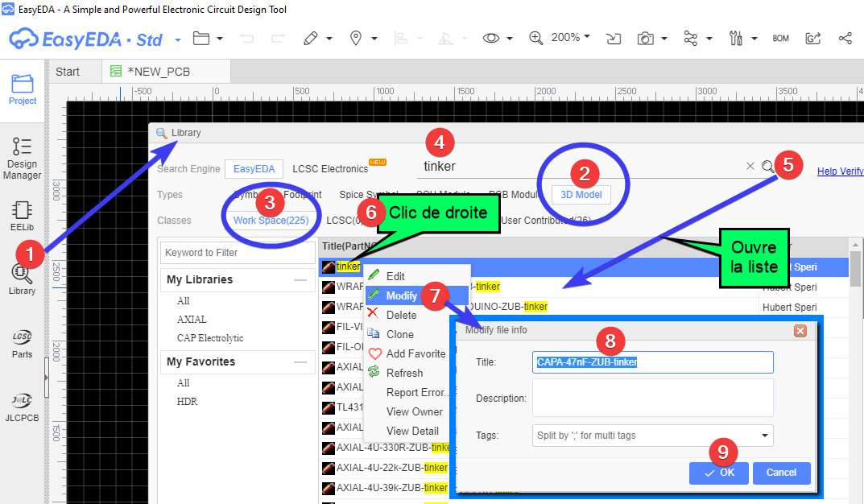Choose Delete in context menu

click(x=418, y=315)
